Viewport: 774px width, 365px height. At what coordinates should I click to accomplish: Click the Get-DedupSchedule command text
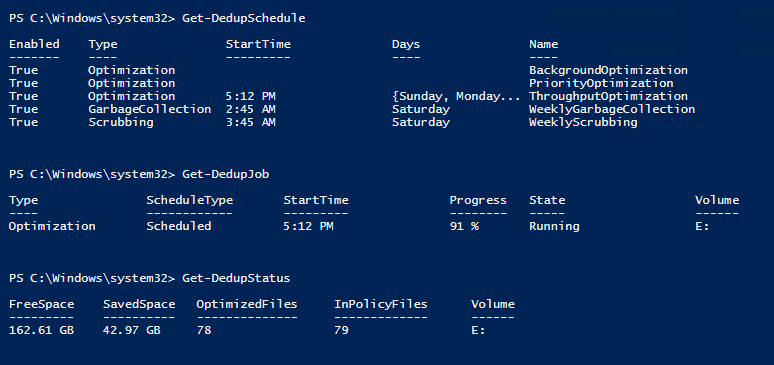(x=244, y=19)
